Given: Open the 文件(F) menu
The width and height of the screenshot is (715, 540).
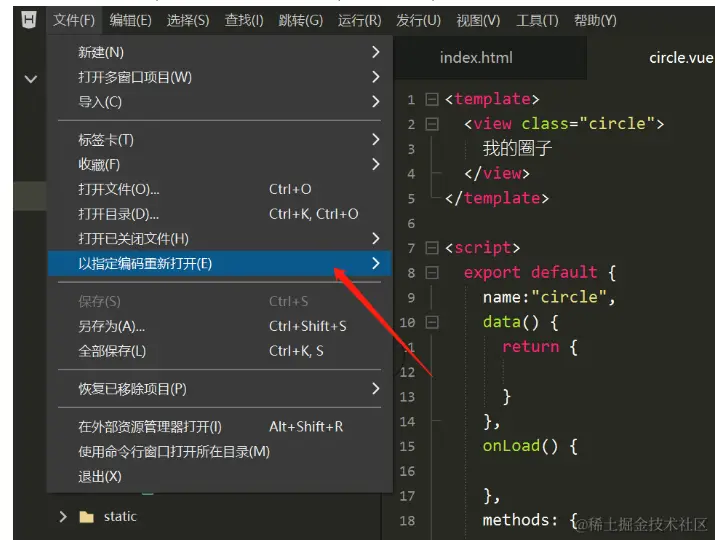Looking at the screenshot, I should click(74, 20).
